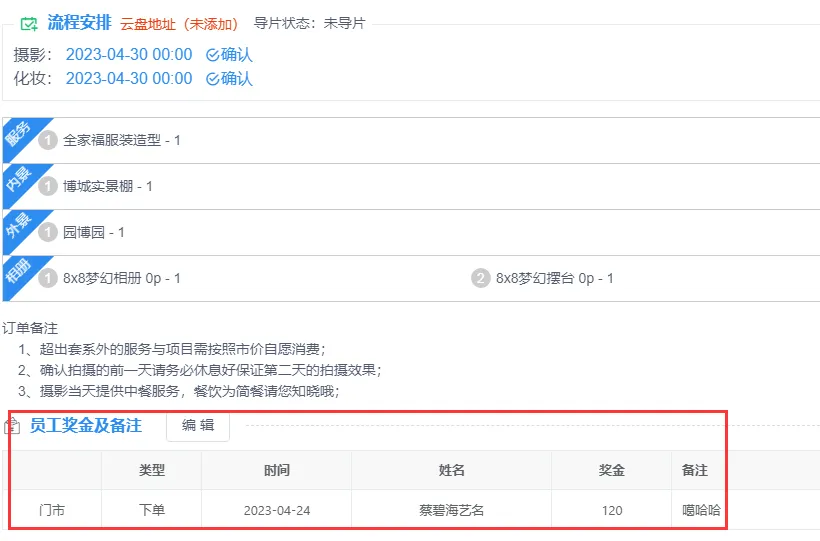Click the 嗯哈哈 remark cell
This screenshot has height=541, width=820.
point(700,510)
